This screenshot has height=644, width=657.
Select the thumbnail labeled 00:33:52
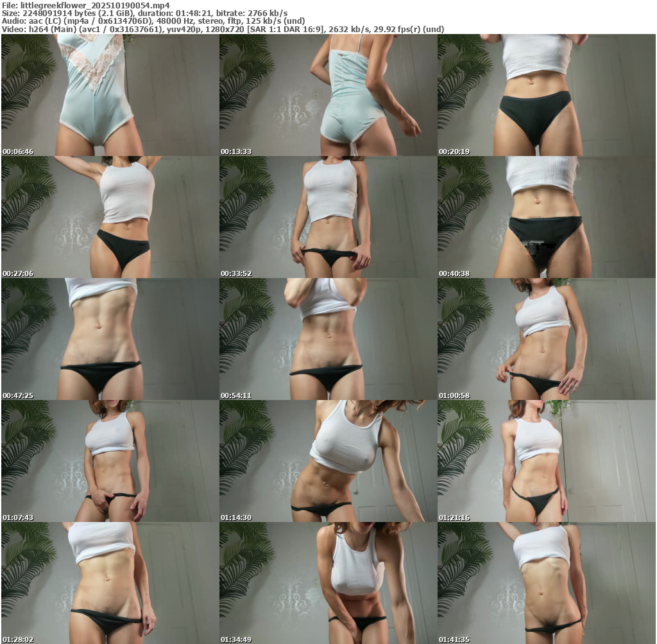pyautogui.click(x=328, y=217)
